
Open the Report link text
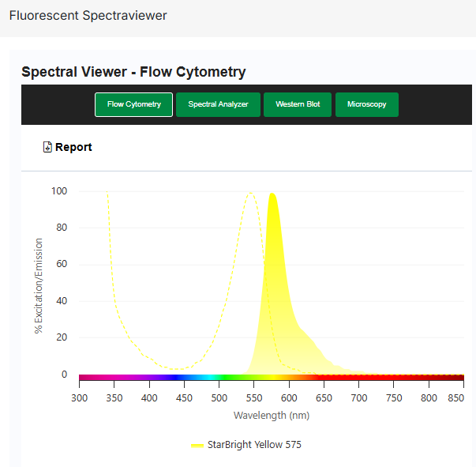(73, 147)
